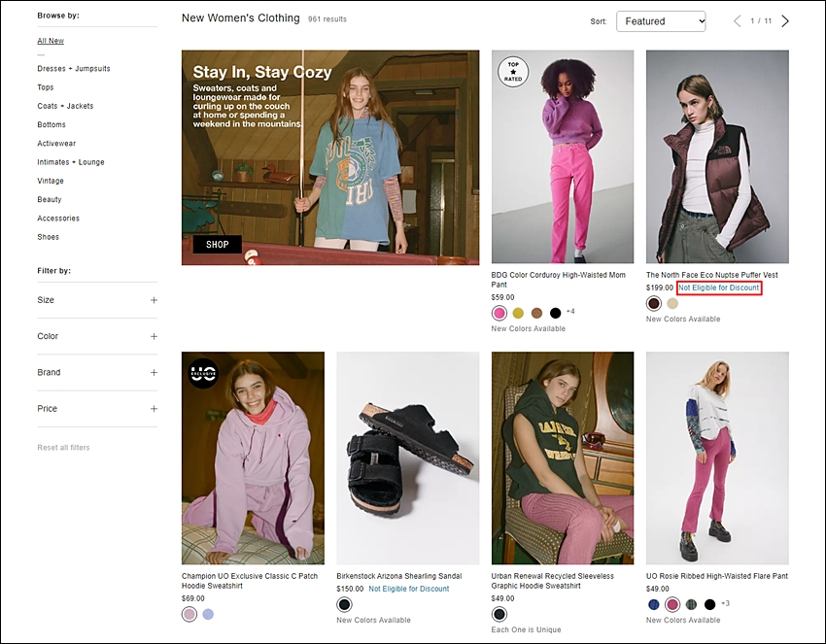Open Intimates + Lounge category

pos(71,162)
